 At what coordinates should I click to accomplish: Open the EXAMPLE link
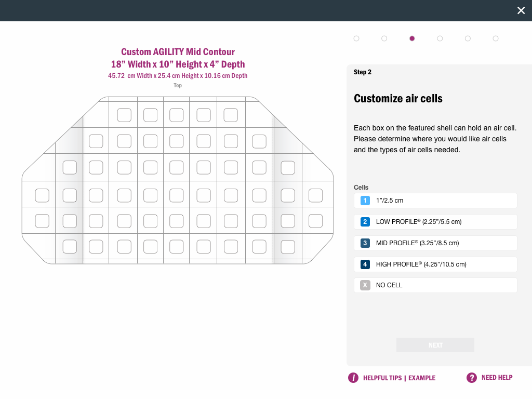[x=422, y=378]
